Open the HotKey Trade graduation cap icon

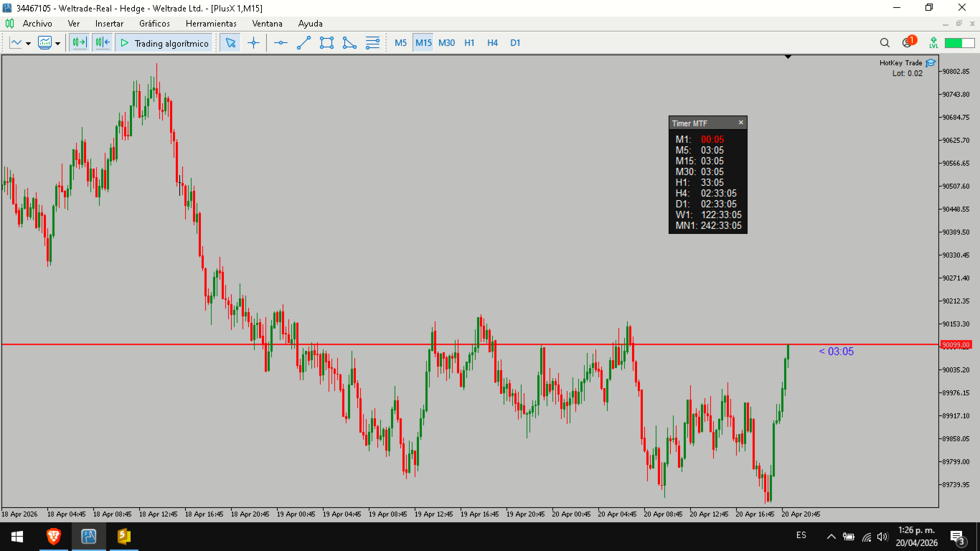(x=930, y=63)
